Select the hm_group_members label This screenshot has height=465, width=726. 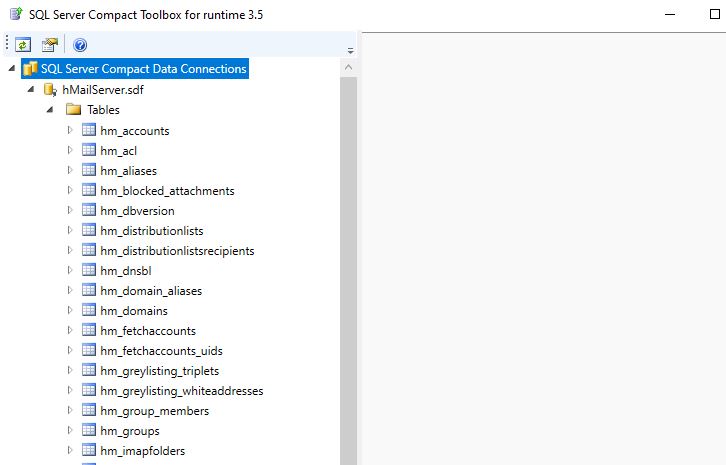[155, 410]
